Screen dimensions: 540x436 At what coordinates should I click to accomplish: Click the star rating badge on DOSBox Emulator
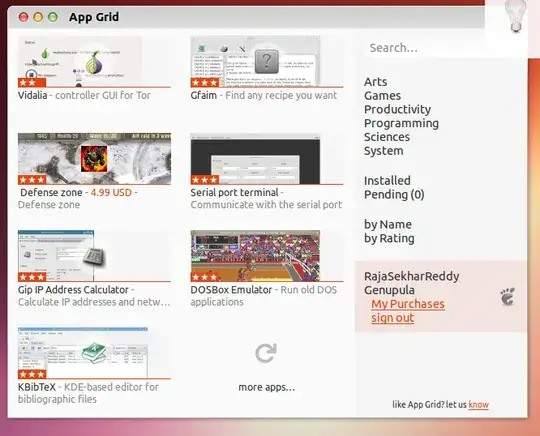point(205,277)
